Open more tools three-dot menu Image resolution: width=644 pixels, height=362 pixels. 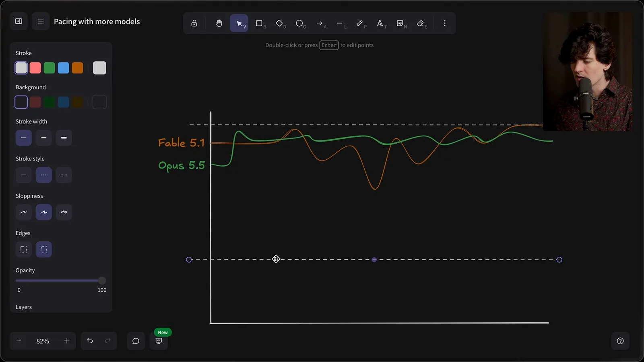pyautogui.click(x=444, y=23)
